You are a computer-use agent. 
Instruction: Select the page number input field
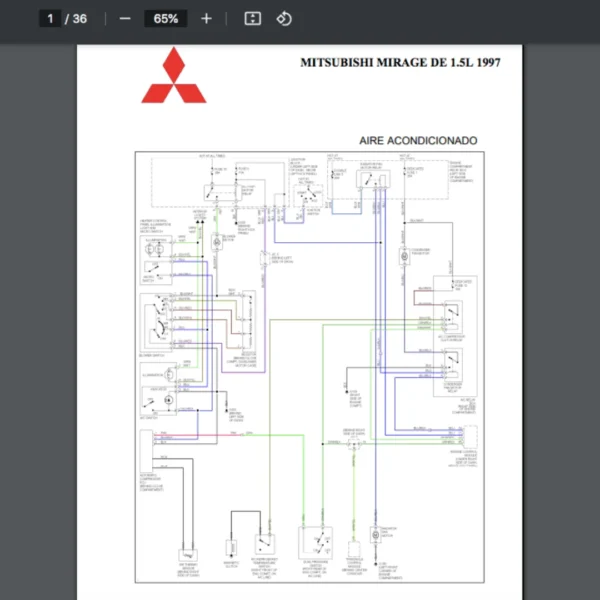pyautogui.click(x=50, y=19)
